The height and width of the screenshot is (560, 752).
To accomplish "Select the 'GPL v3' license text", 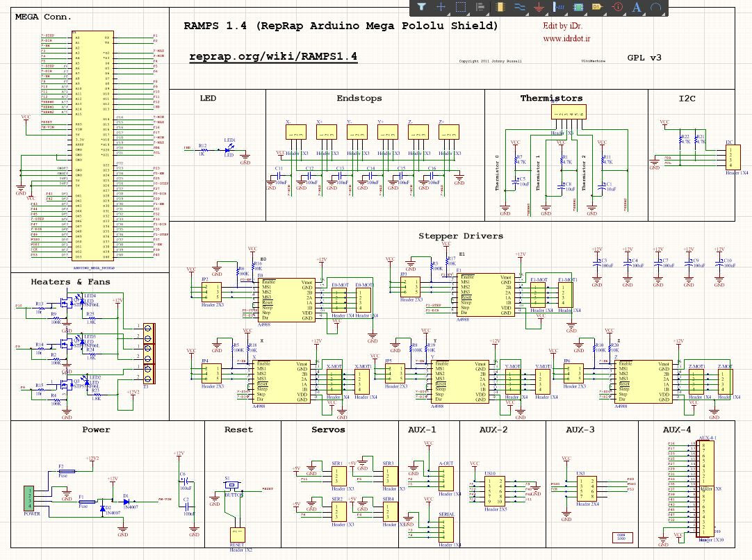I will tap(644, 58).
